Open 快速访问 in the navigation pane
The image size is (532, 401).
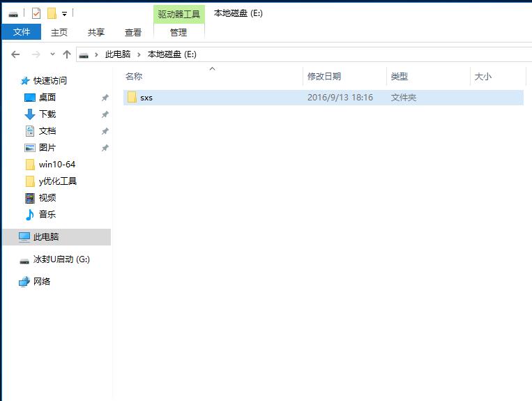click(x=50, y=81)
